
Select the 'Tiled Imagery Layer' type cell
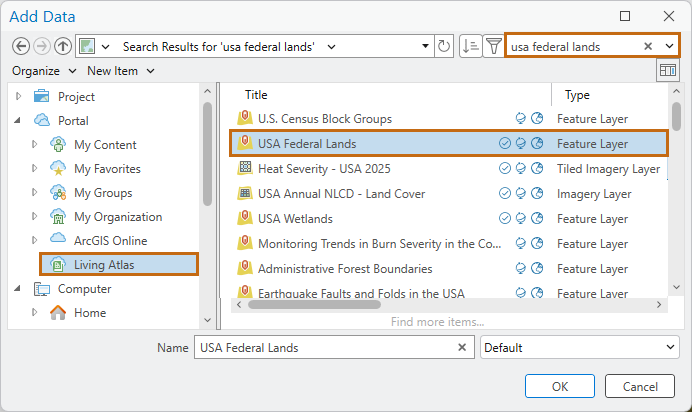click(x=608, y=169)
